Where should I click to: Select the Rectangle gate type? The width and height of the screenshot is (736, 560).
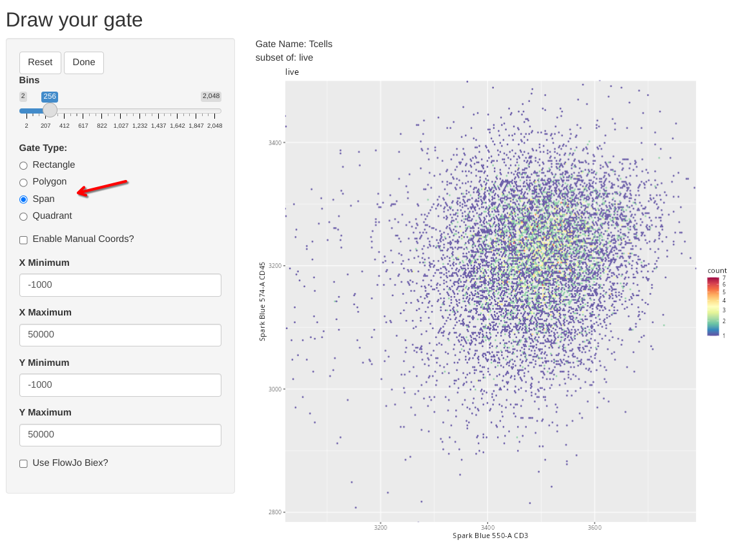24,165
